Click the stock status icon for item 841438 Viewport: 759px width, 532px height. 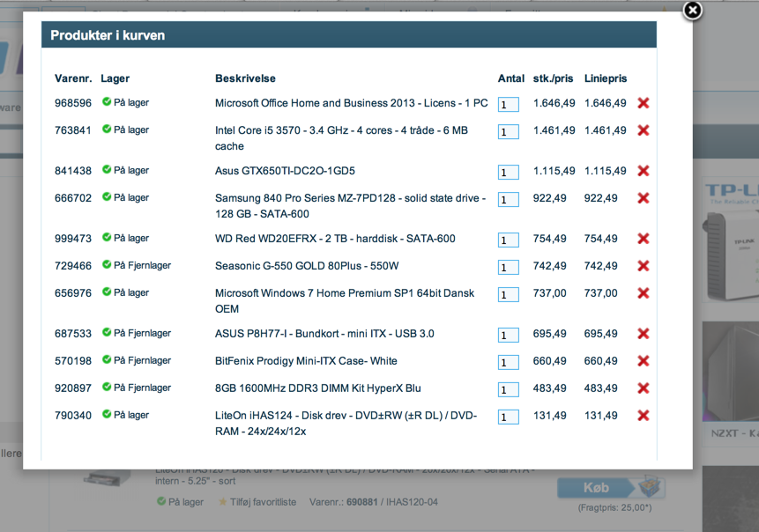pos(107,169)
